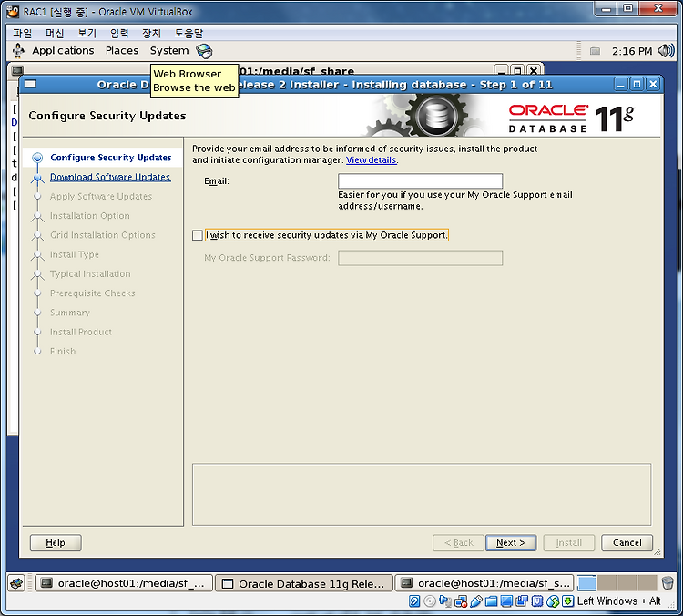Open the 머신 menu
Image resolution: width=683 pixels, height=616 pixels.
55,33
